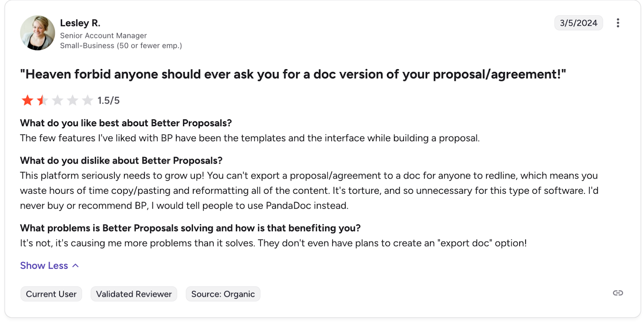Click the PandaDoc mention in dislike section

(x=289, y=205)
